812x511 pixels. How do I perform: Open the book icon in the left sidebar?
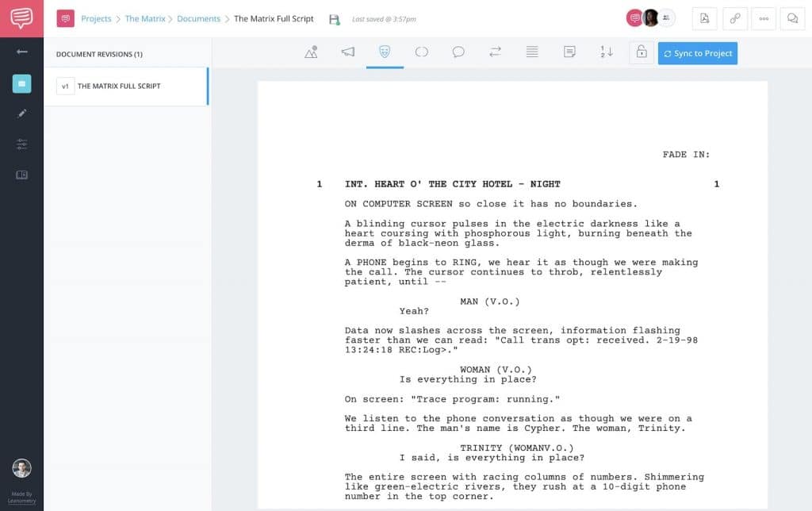[21, 175]
